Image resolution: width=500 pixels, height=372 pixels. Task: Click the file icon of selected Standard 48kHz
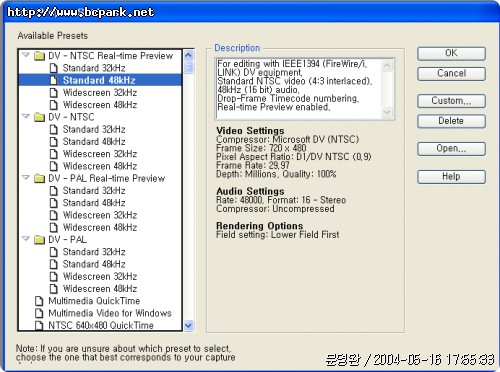point(54,80)
